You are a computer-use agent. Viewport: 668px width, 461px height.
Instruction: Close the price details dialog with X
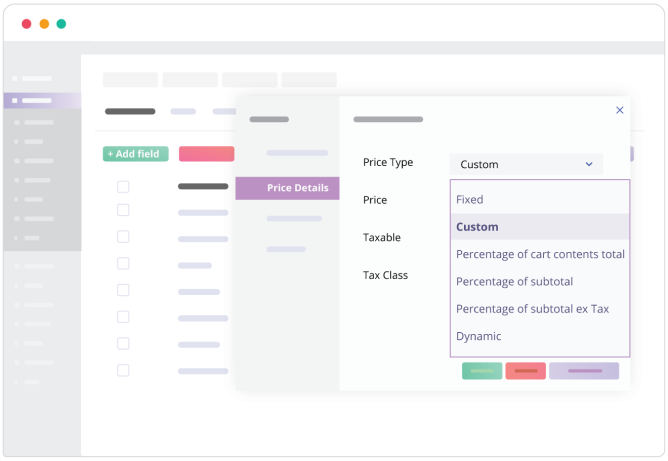pos(619,110)
